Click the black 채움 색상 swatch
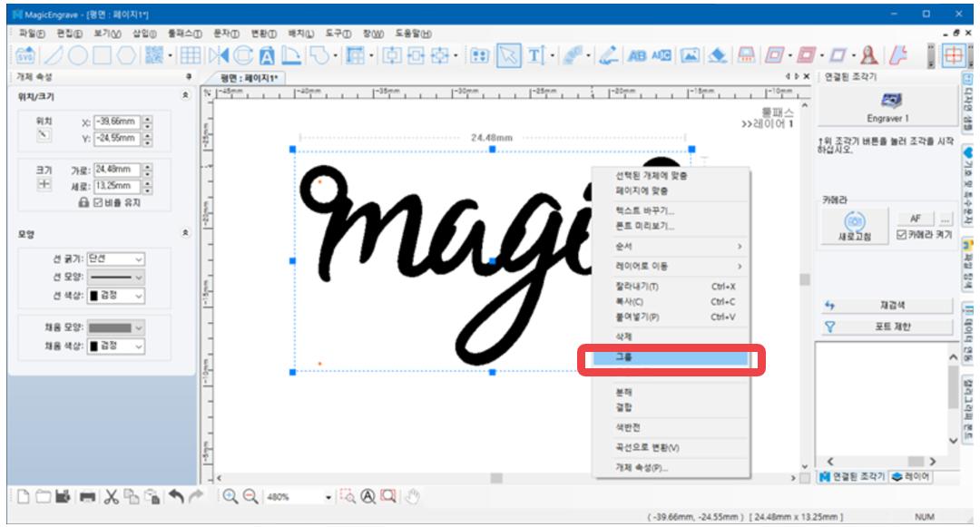Image resolution: width=980 pixels, height=527 pixels. point(93,346)
